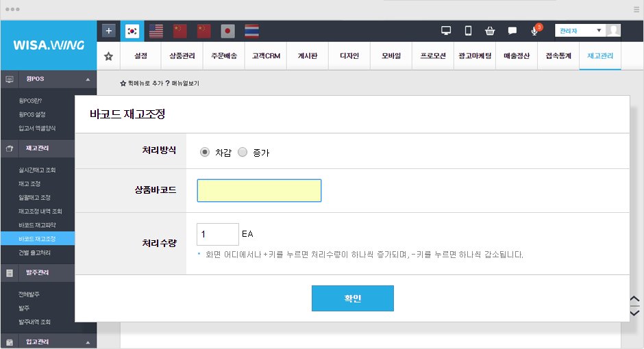Click the 입고관리 sidebar icon
The width and height of the screenshot is (644, 349).
(10, 342)
